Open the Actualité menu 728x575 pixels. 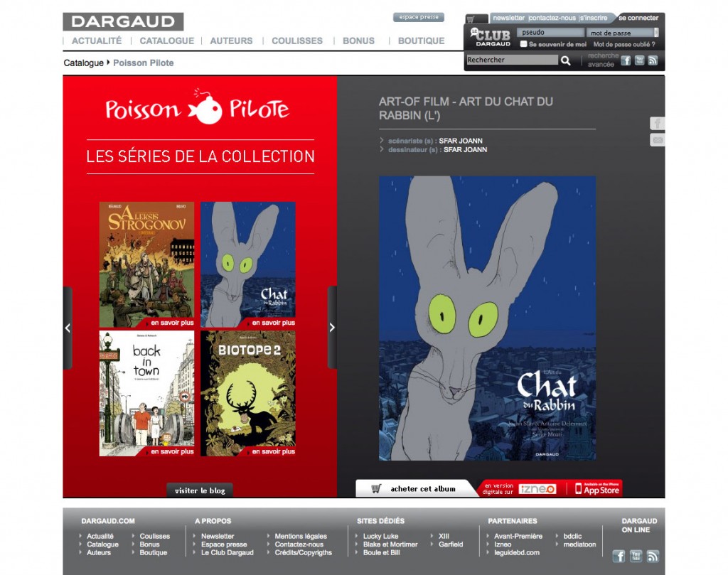click(x=97, y=41)
